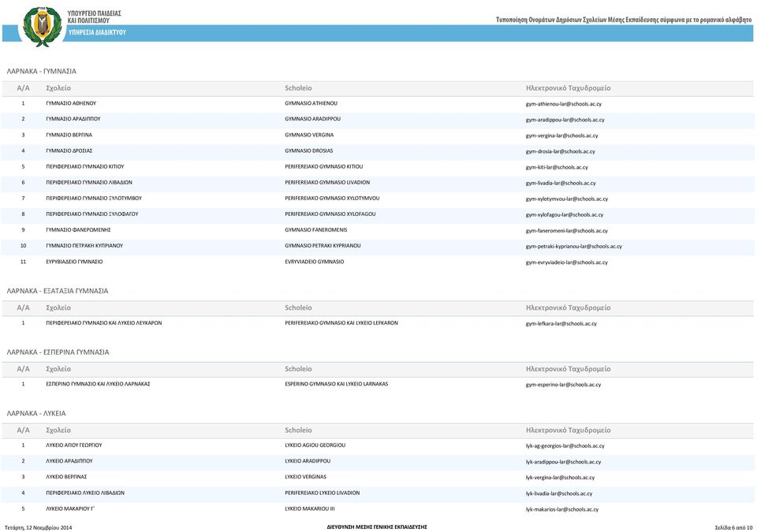The height and width of the screenshot is (532, 757).
Task: Open email gym-evryviadeio-lar@schools.ac.cy
Action: (567, 262)
